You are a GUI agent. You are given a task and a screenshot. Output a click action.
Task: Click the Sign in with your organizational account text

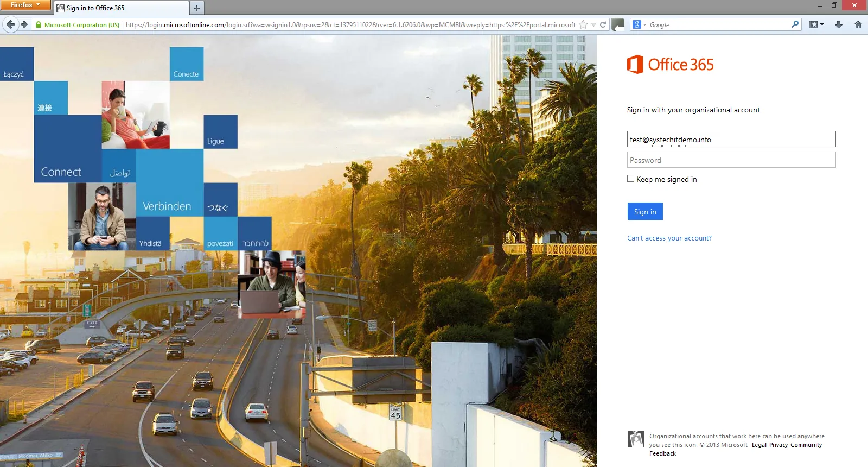click(693, 110)
